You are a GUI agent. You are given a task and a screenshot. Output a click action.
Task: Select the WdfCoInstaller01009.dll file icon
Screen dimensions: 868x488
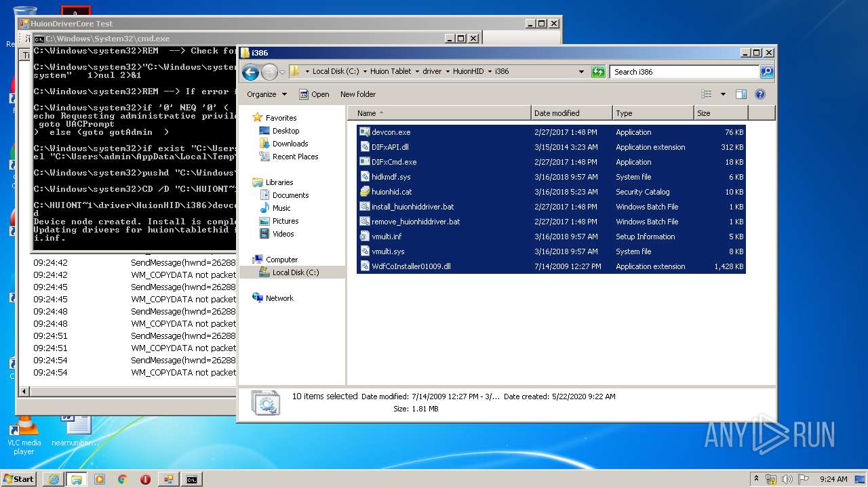(x=364, y=266)
